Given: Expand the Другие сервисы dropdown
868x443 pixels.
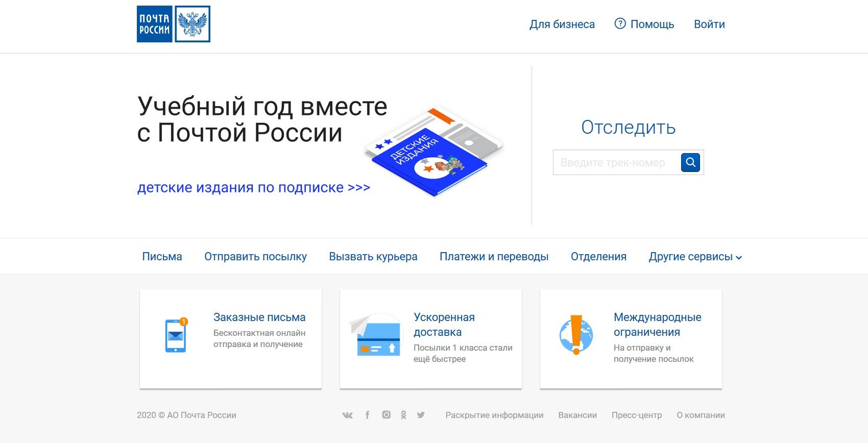Looking at the screenshot, I should (x=695, y=257).
